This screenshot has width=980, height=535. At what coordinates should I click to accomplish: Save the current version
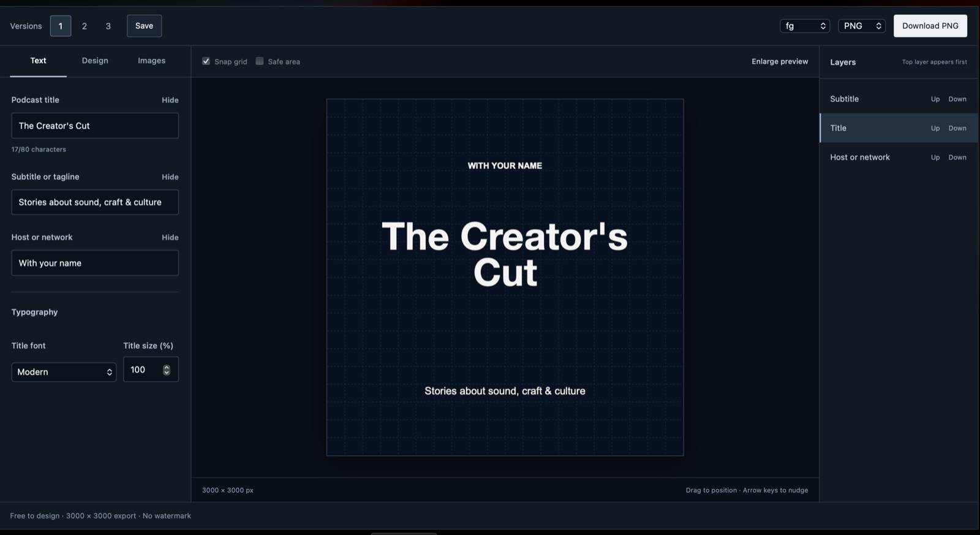pyautogui.click(x=145, y=26)
